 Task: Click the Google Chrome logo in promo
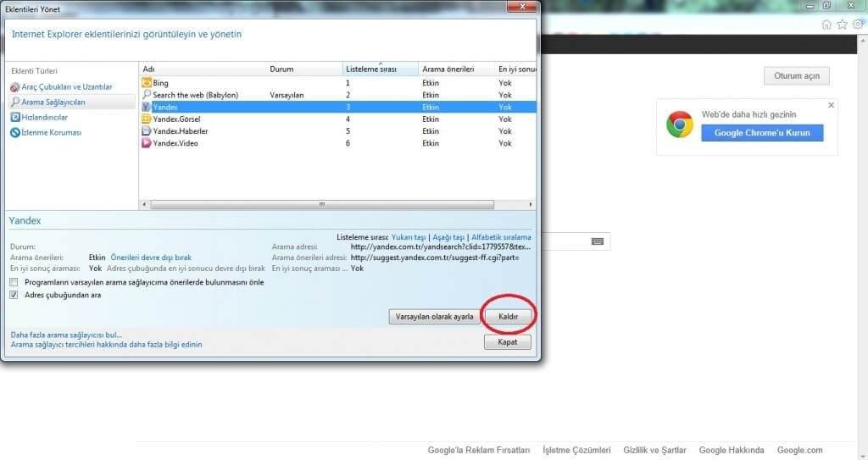tap(680, 125)
